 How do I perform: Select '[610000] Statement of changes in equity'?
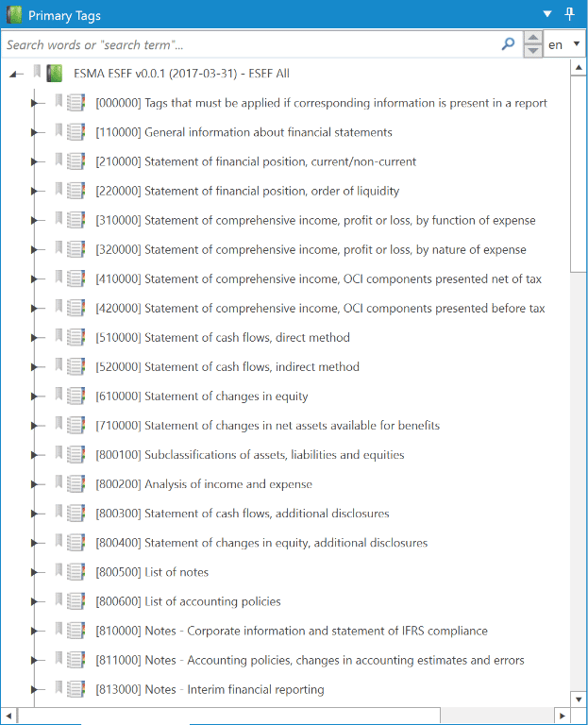pos(202,396)
